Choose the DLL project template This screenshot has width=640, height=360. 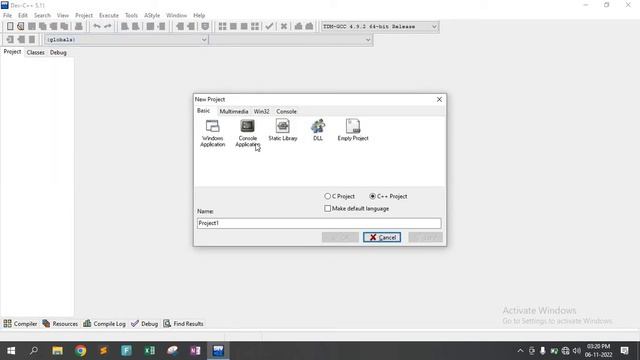[x=318, y=130]
